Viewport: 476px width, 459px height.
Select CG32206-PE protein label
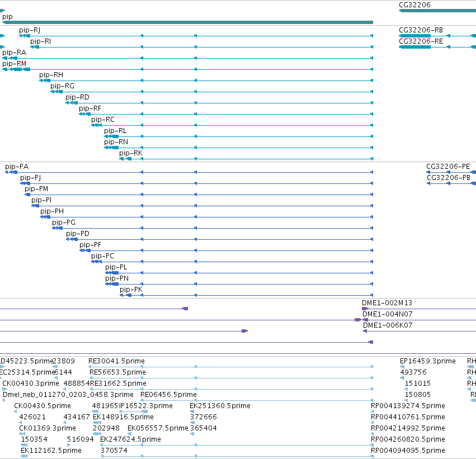[448, 167]
